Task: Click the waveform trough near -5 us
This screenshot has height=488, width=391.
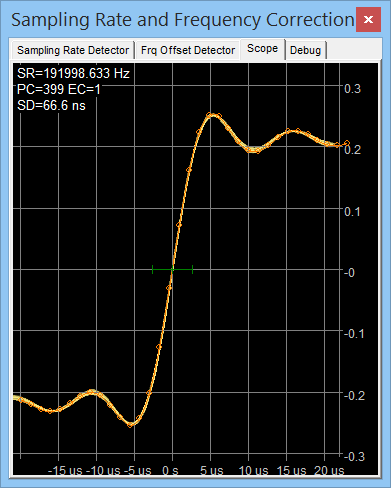Action: tap(131, 424)
